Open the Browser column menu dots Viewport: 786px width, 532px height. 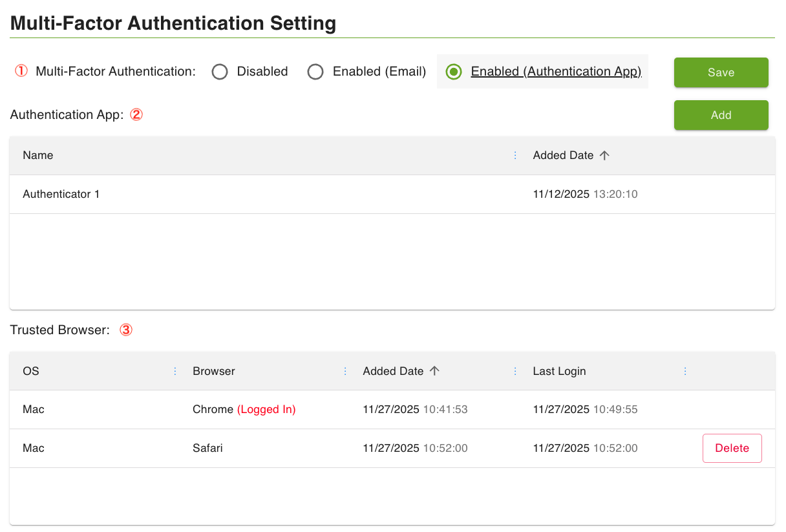(345, 371)
